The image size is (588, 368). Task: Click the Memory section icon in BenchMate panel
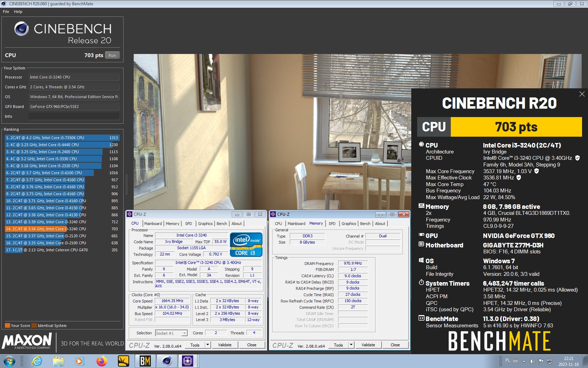pos(421,206)
